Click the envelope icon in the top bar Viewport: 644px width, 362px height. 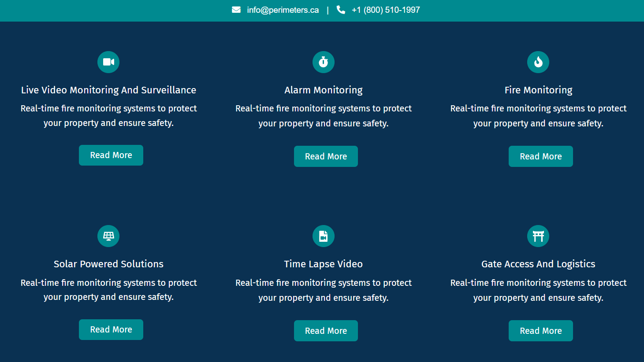tap(236, 10)
